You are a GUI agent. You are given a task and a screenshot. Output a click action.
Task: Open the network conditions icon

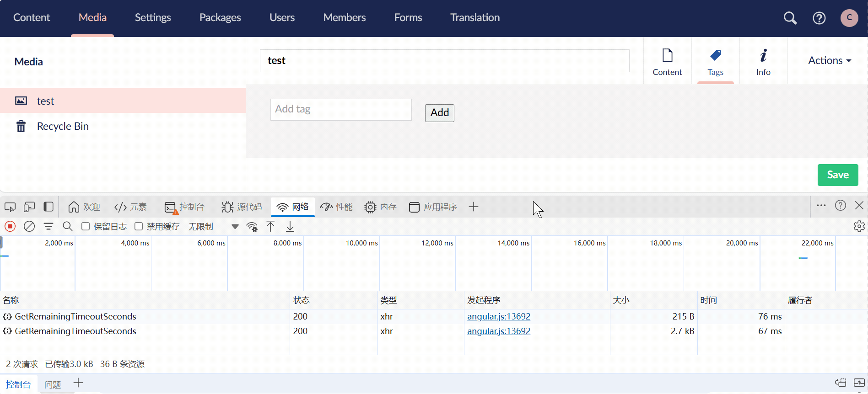252,227
